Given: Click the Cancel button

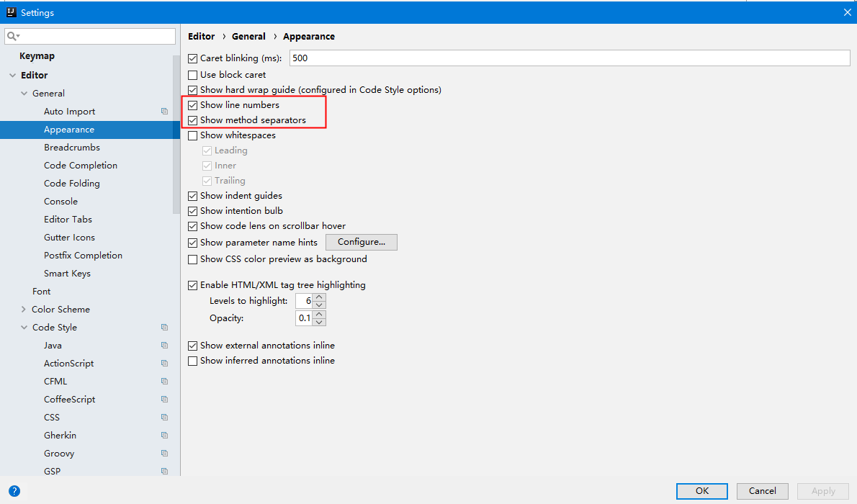Looking at the screenshot, I should (763, 491).
